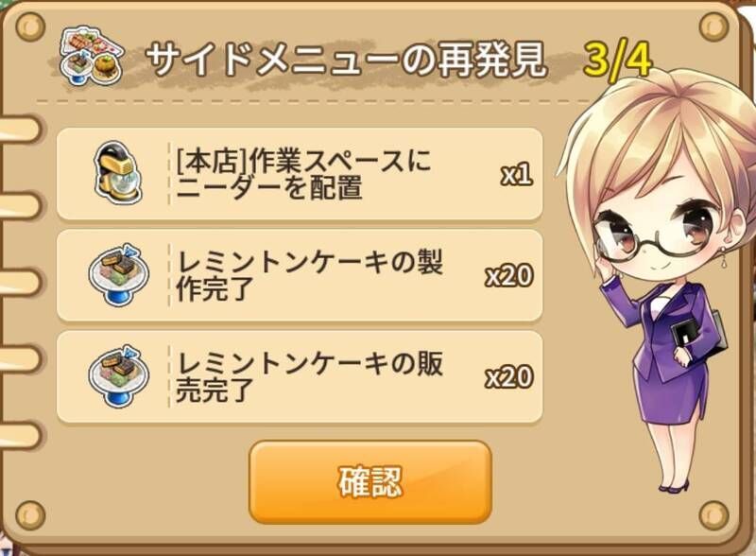The image size is (756, 556).
Task: Tap the サイドメニューの再発見 quest title
Action: pos(346,60)
